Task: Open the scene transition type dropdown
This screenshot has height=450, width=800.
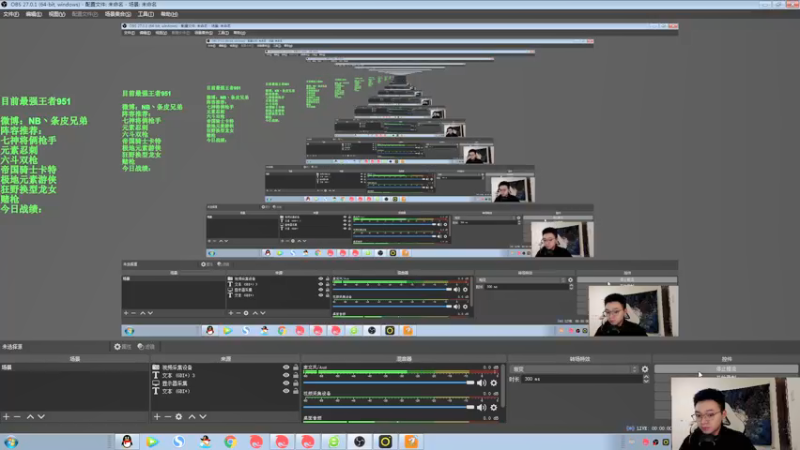Action: click(575, 369)
